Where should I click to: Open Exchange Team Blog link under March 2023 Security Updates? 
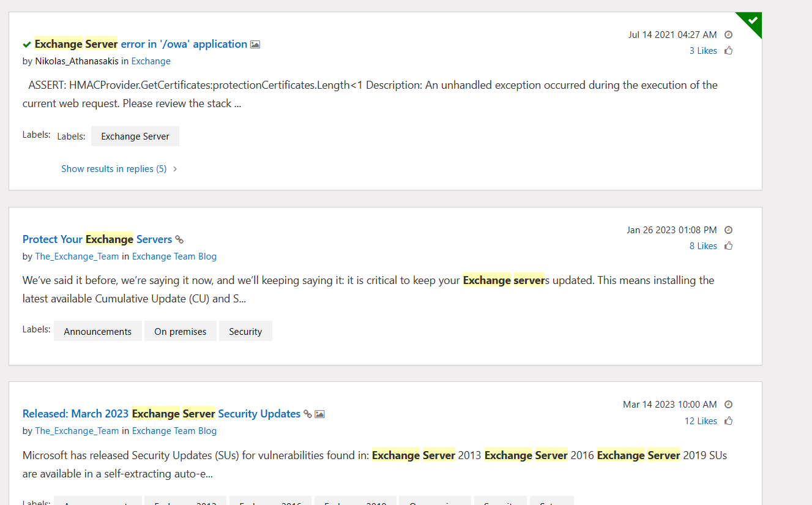(174, 431)
